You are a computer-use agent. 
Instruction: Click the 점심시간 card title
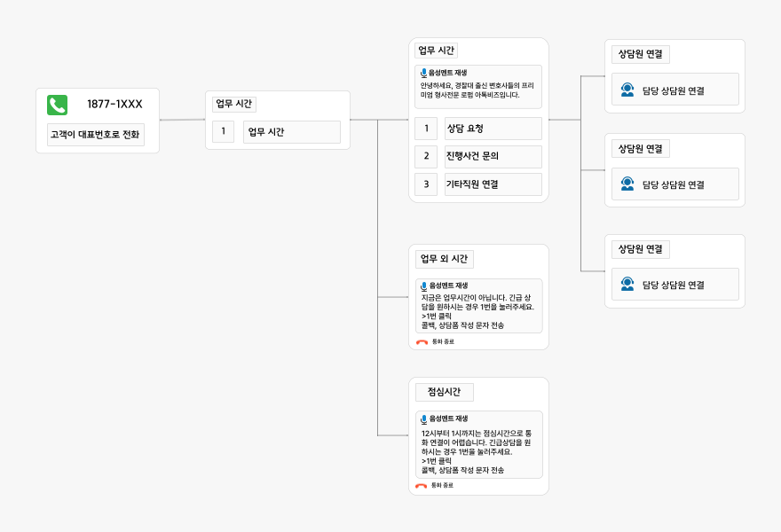point(444,392)
